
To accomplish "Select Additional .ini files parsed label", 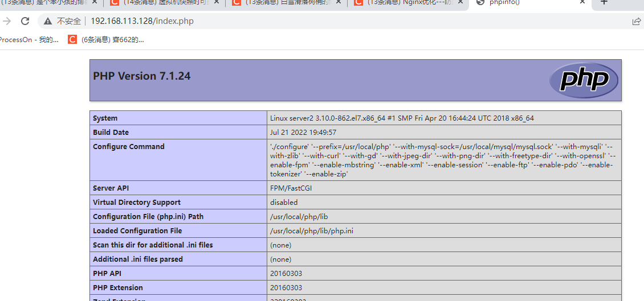I will coord(138,259).
